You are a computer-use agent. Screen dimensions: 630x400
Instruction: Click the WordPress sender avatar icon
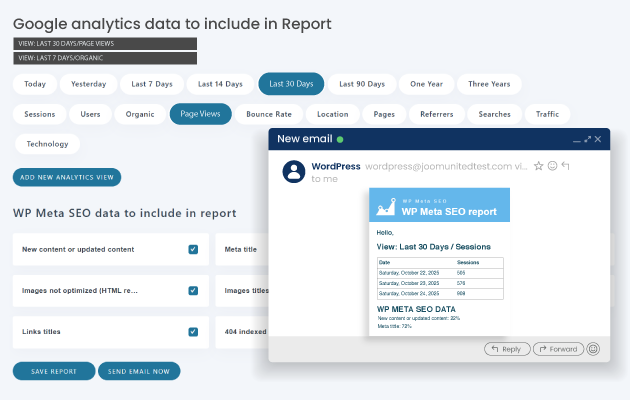tap(293, 171)
